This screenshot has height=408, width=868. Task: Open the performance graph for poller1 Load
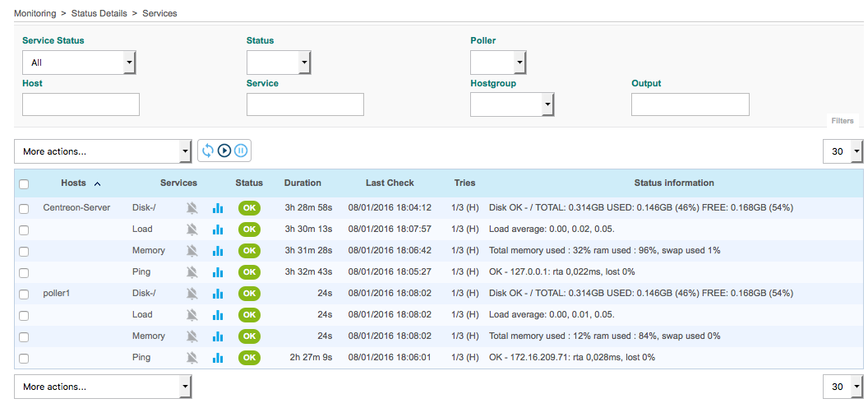[x=218, y=315]
